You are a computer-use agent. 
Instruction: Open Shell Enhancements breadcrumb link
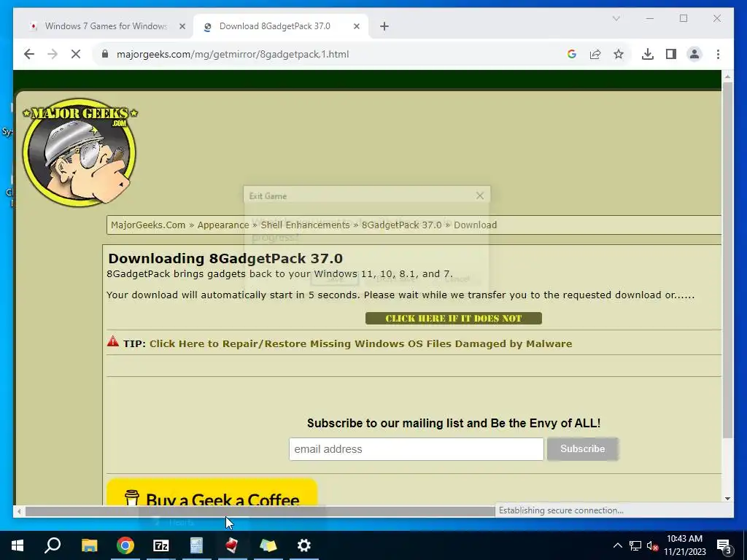(x=305, y=225)
